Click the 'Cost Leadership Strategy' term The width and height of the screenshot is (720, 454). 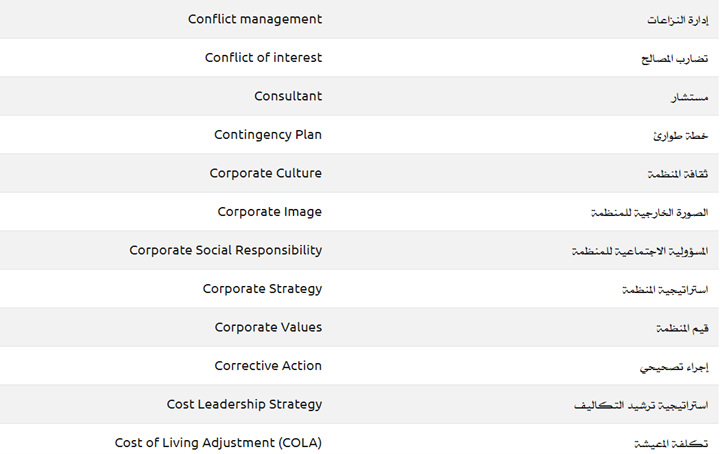pos(244,404)
